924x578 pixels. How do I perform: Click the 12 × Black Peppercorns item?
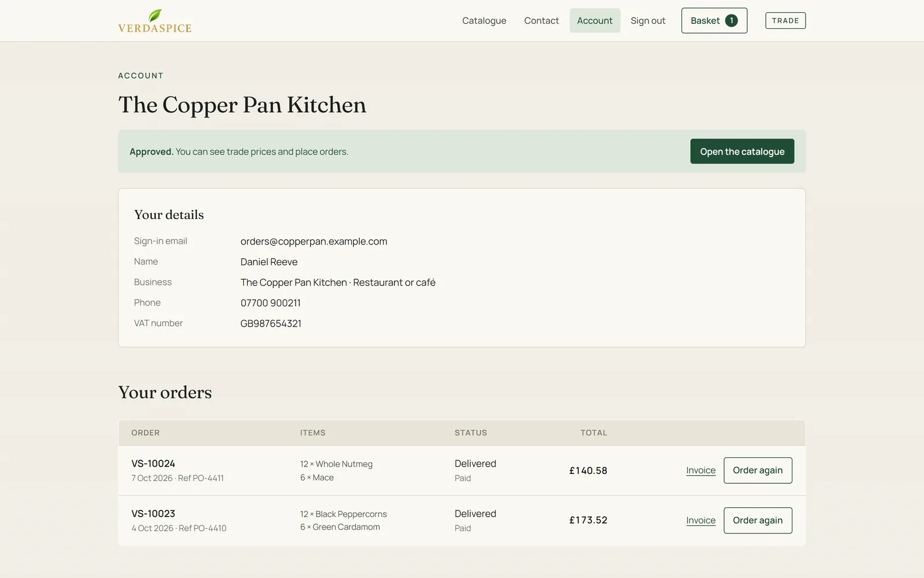pyautogui.click(x=343, y=514)
